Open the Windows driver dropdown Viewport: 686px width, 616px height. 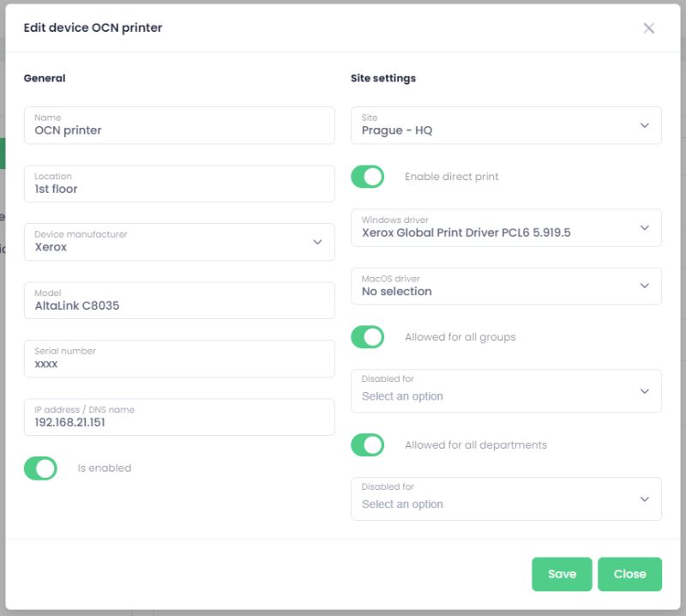(505, 227)
